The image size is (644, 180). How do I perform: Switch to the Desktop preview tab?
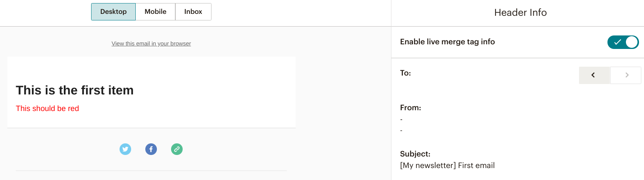pyautogui.click(x=113, y=12)
